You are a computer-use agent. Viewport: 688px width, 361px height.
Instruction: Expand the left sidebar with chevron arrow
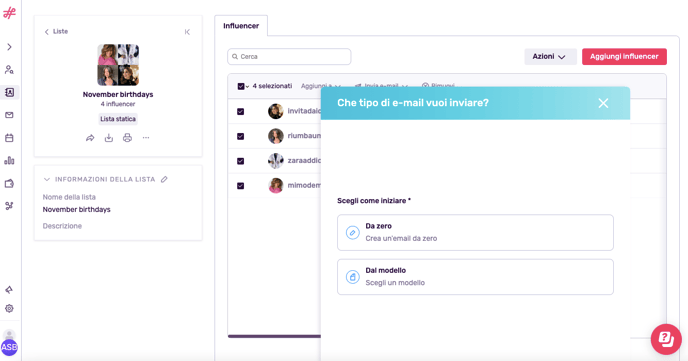point(9,47)
